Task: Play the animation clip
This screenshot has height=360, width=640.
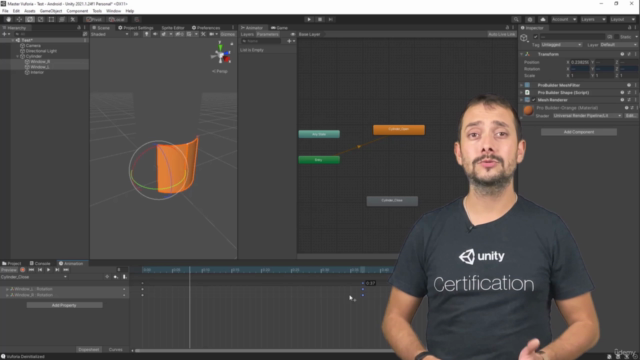Action: click(x=49, y=270)
